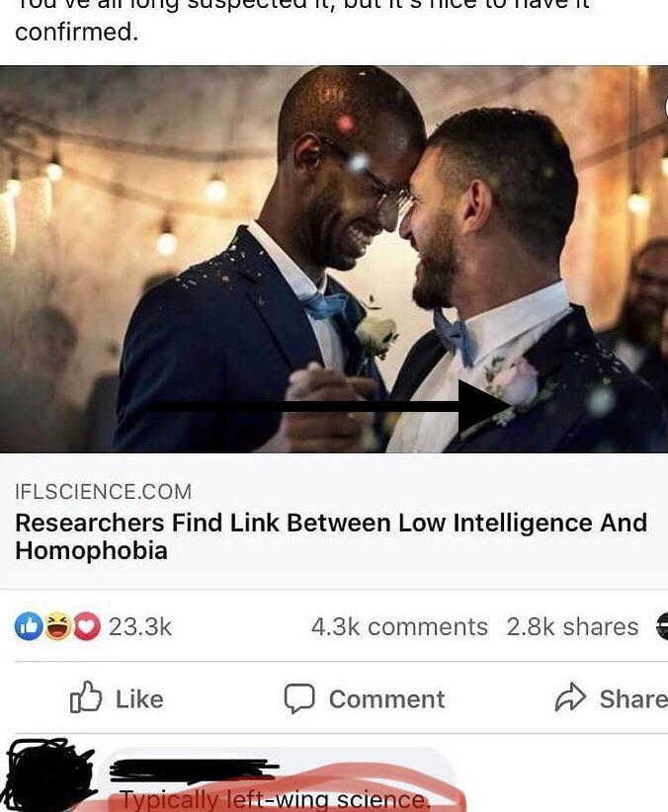Open the 'Researchers Find Link' article headline
This screenshot has width=668, height=812.
point(331,536)
